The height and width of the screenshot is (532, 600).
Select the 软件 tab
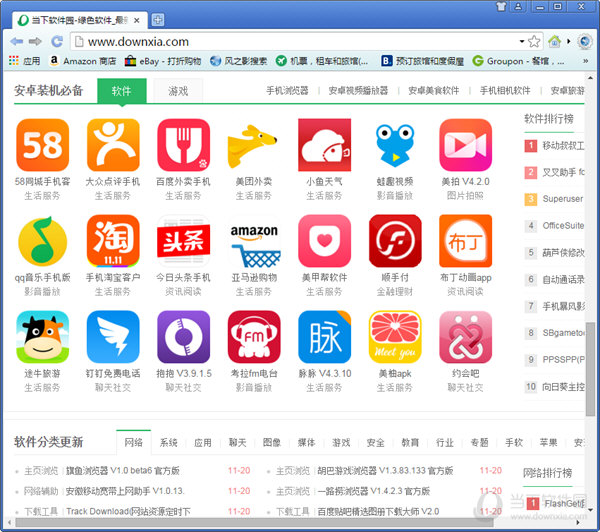(121, 91)
